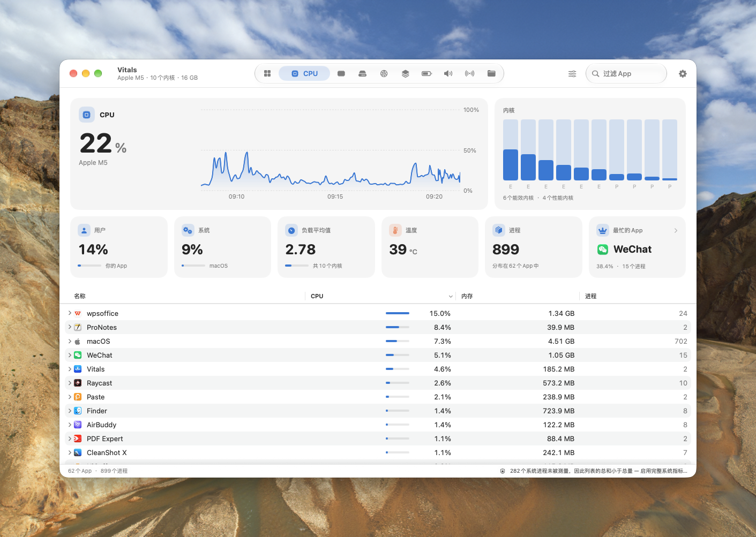Sort by the 进程 column header
Viewport: 756px width, 537px height.
[591, 296]
